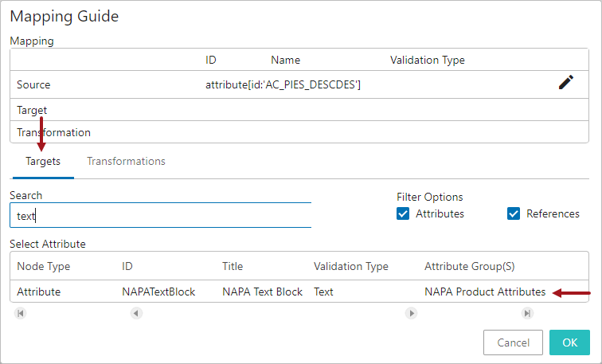Image resolution: width=602 pixels, height=364 pixels.
Task: Uncheck the References filter option
Action: 514,214
